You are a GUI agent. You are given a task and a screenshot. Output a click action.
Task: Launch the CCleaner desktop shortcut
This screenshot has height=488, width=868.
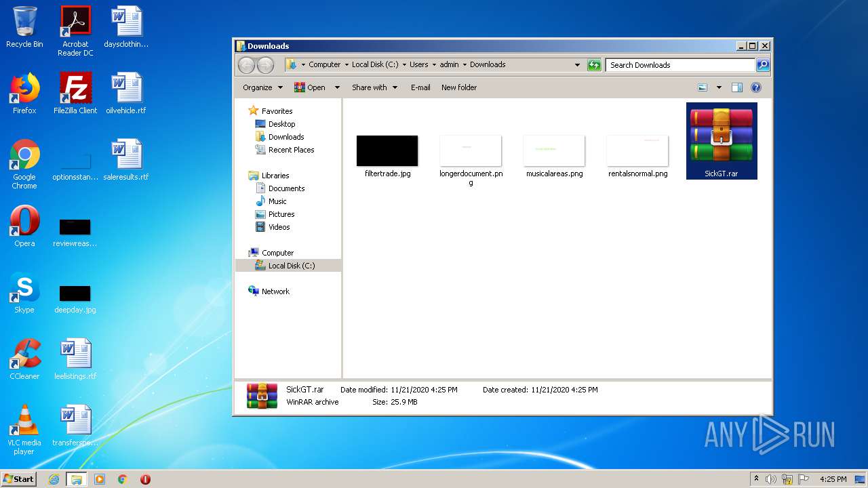click(24, 359)
